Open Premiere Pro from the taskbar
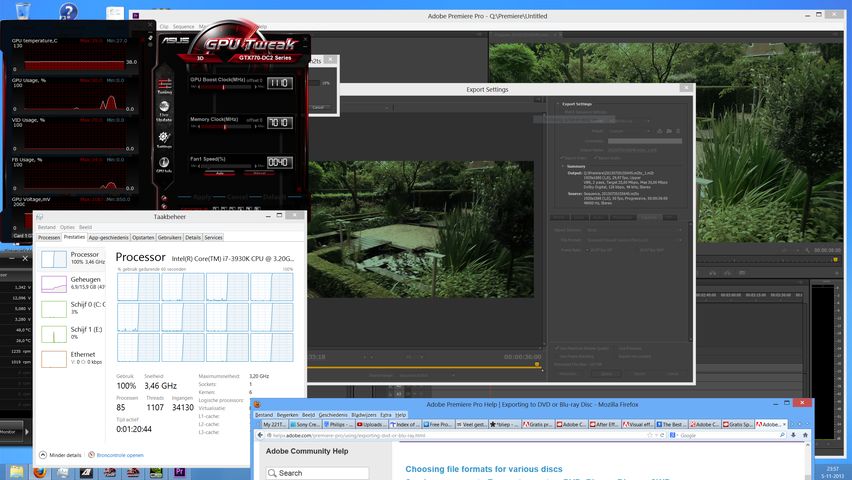852x480 pixels. click(179, 472)
